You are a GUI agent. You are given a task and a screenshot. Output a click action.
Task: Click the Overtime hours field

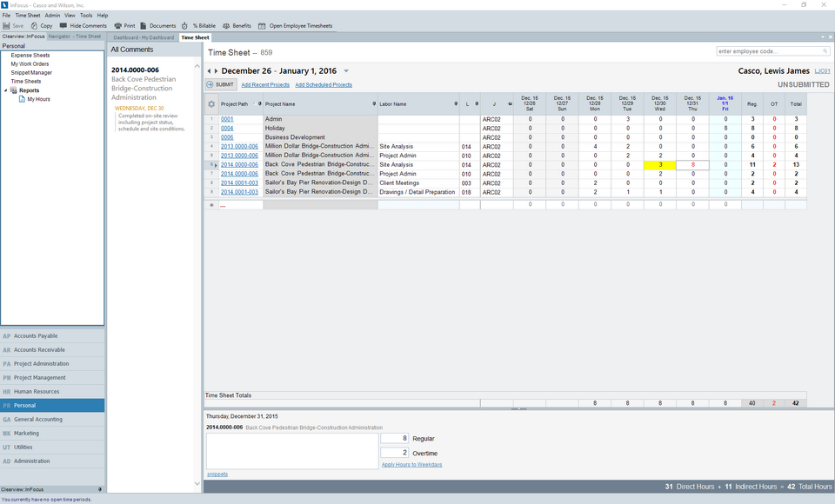(x=395, y=453)
